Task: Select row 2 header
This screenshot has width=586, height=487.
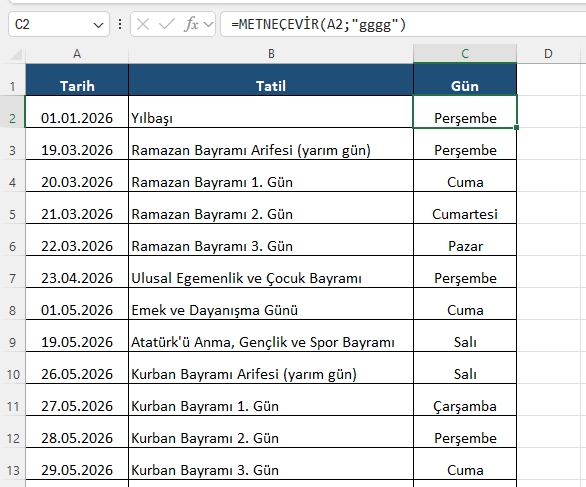Action: tap(13, 112)
